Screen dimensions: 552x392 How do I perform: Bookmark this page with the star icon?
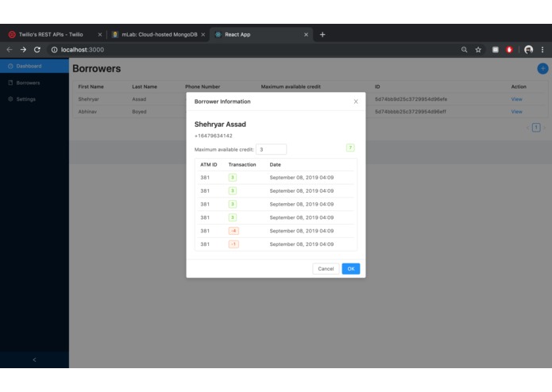(477, 49)
